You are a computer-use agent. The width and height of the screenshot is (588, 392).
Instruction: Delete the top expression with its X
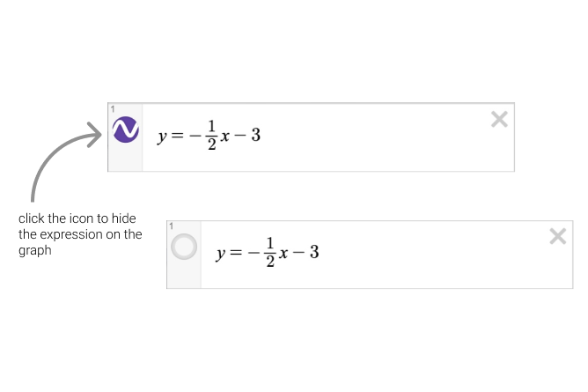pyautogui.click(x=499, y=120)
